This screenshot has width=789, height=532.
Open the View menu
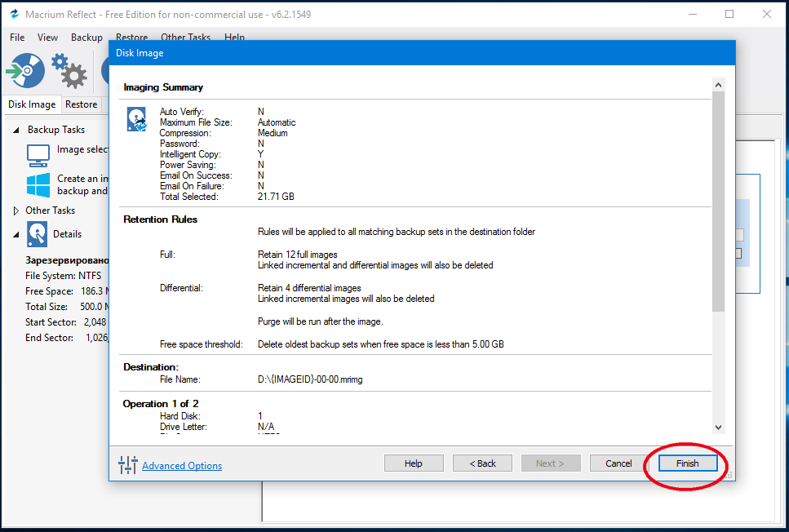click(x=47, y=38)
